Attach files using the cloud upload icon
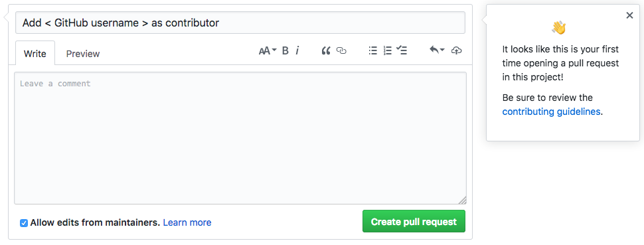This screenshot has height=245, width=644. [456, 50]
